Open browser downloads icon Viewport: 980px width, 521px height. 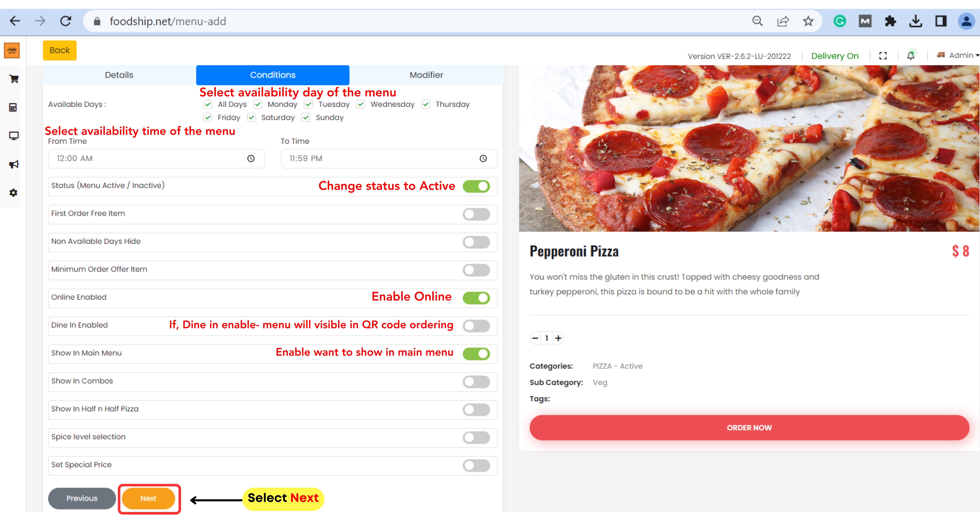[916, 21]
